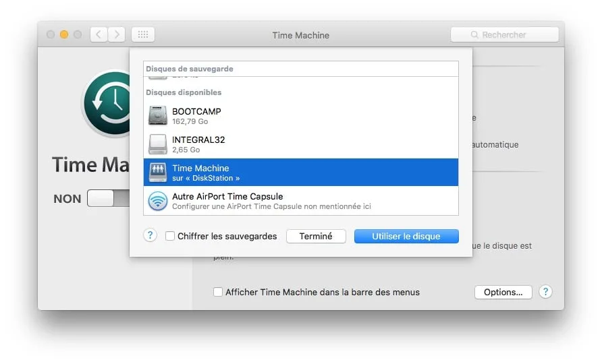The height and width of the screenshot is (364, 602).
Task: Click Configurer une AirPort Time Capsule description
Action: point(271,206)
